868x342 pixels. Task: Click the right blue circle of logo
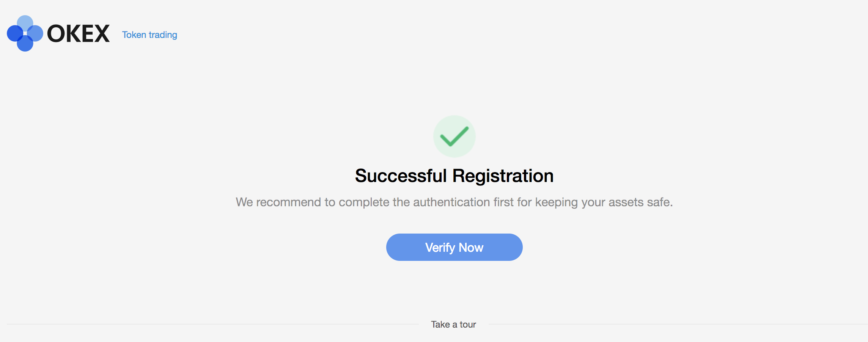(36, 33)
